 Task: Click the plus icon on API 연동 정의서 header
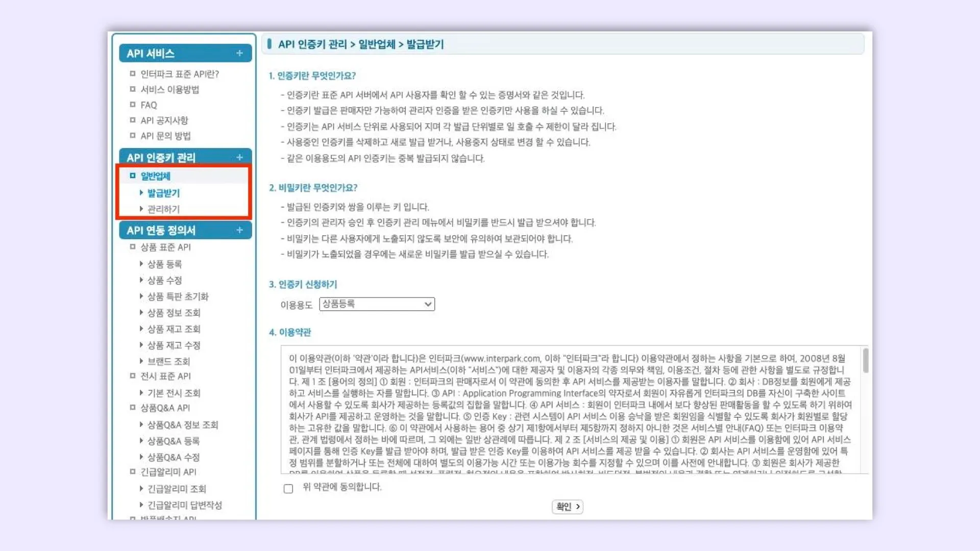(x=239, y=230)
